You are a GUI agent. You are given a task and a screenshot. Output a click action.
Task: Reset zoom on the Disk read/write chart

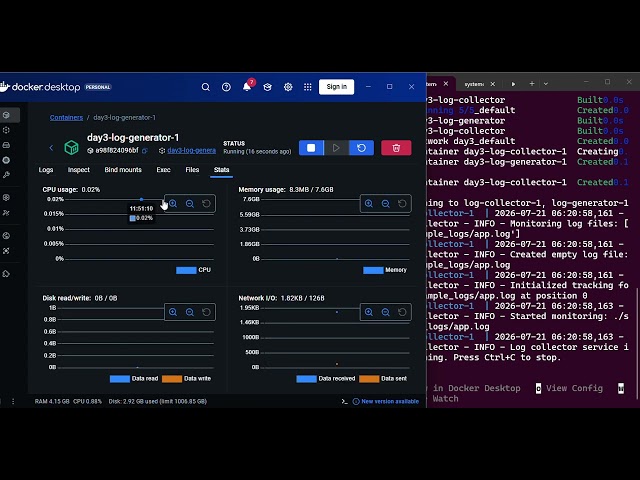pos(207,312)
